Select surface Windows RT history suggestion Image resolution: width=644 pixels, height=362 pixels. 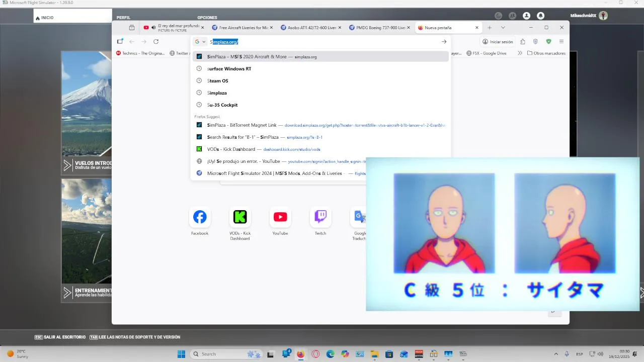tap(320, 69)
